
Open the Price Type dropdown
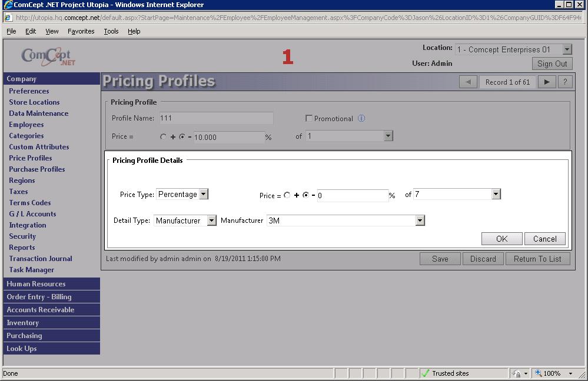tap(203, 194)
